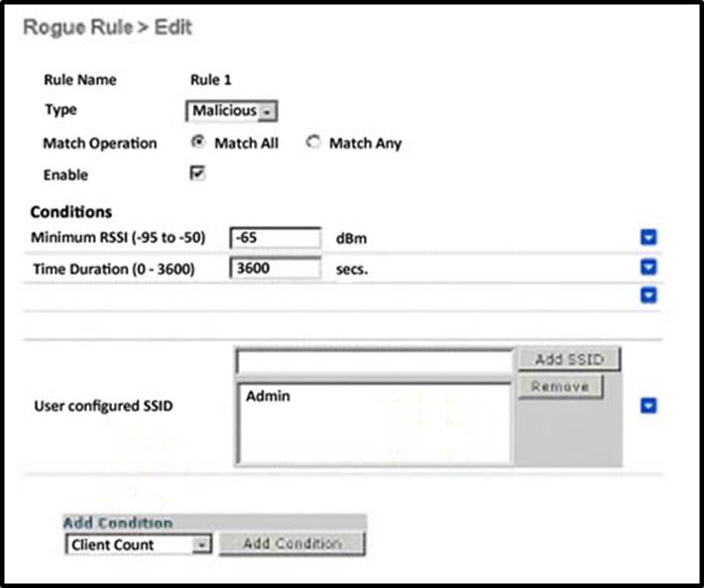Click blue arrow icon on empty condition row
This screenshot has width=704, height=588.
tap(649, 295)
